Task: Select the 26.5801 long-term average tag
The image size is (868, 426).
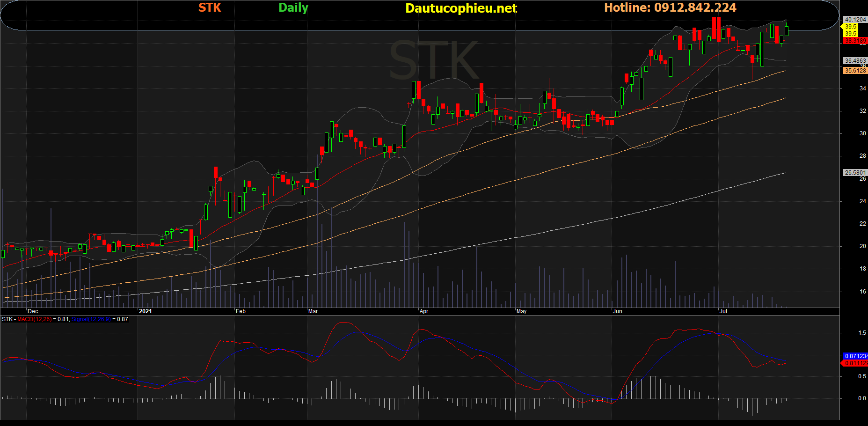Action: pyautogui.click(x=855, y=173)
